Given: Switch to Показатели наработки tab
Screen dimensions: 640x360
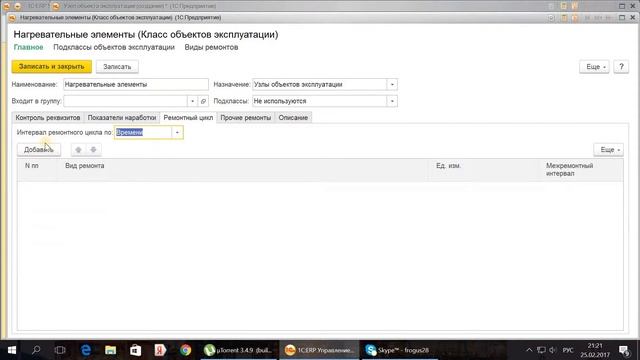Looking at the screenshot, I should pyautogui.click(x=122, y=118).
